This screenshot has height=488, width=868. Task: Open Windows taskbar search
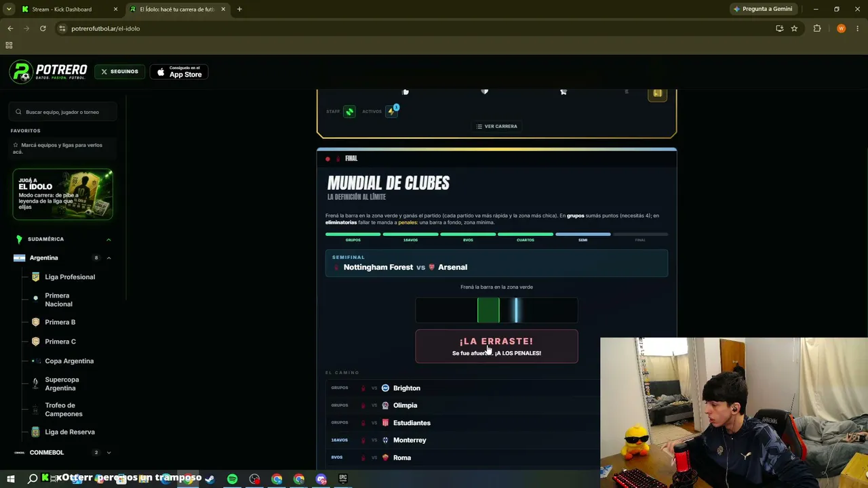pos(33,479)
